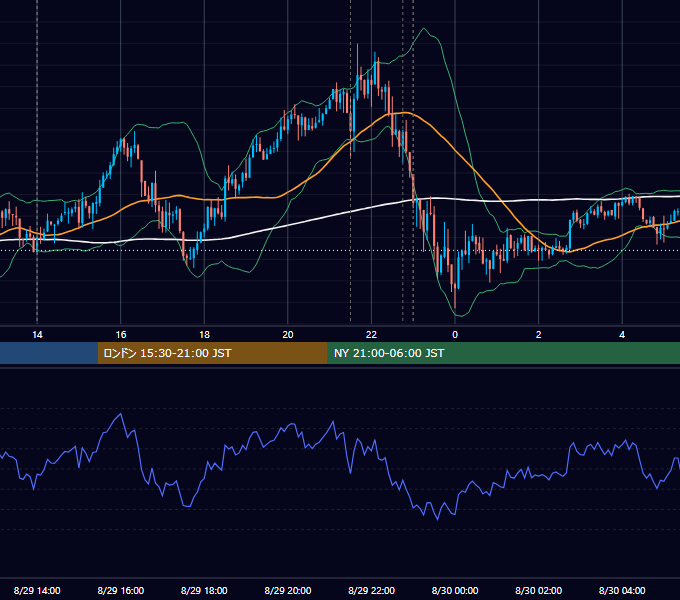Click the price chart's hour label 16
Screen dimensions: 680x600
[x=121, y=335]
